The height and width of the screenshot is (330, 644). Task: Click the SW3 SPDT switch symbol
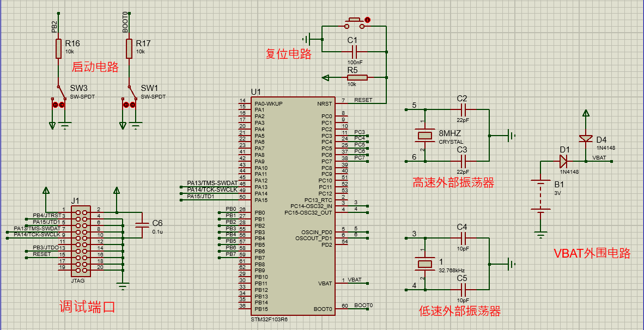tap(58, 96)
